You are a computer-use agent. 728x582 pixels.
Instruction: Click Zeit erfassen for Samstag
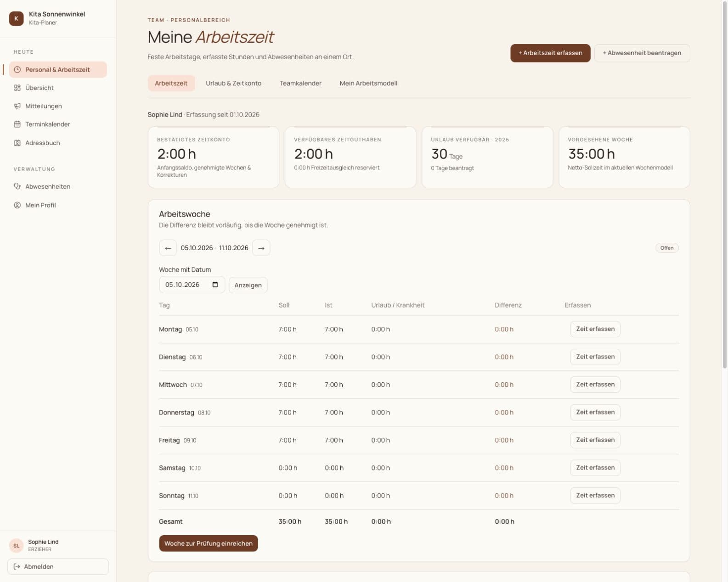[595, 468]
